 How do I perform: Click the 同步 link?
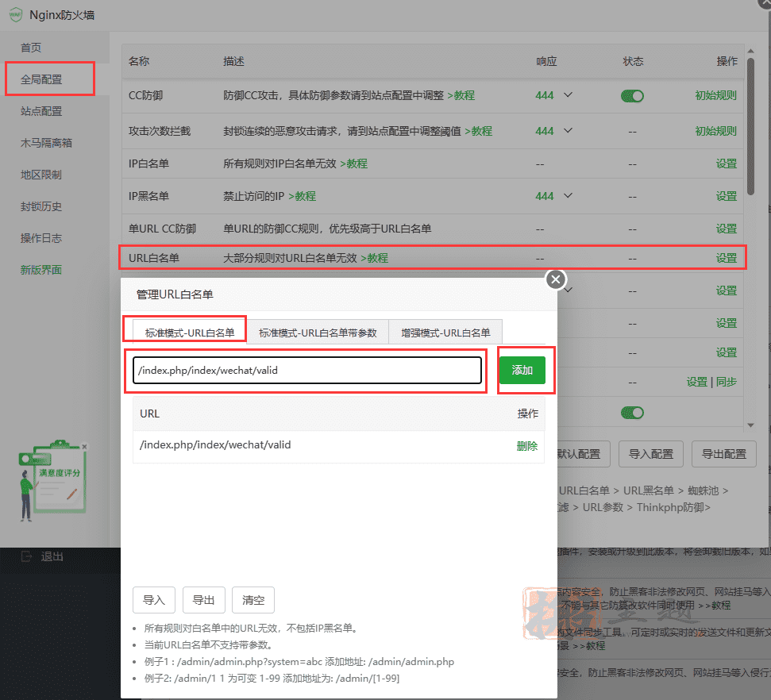[x=727, y=382]
